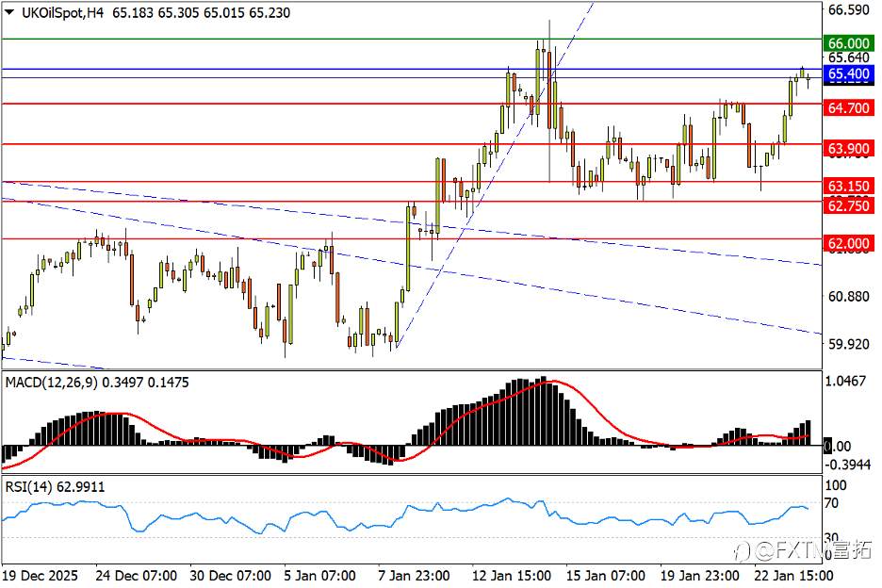882x588 pixels.
Task: Click the 24 Dec 07:00 time label
Action: coord(136,576)
